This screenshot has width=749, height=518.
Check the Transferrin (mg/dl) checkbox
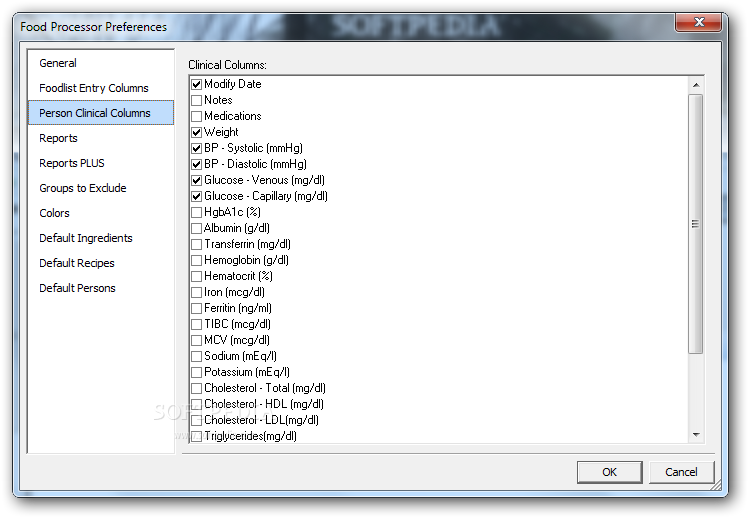[x=196, y=245]
